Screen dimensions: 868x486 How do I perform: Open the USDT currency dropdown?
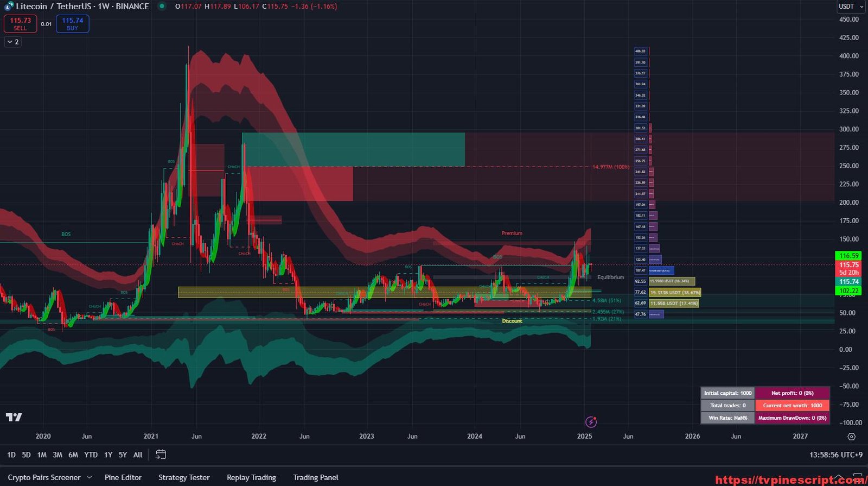[850, 7]
